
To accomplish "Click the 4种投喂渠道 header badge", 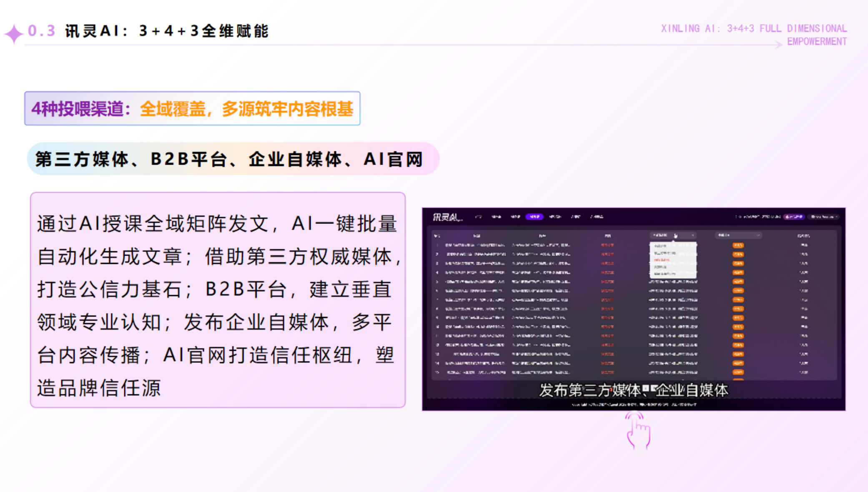I will pos(194,109).
